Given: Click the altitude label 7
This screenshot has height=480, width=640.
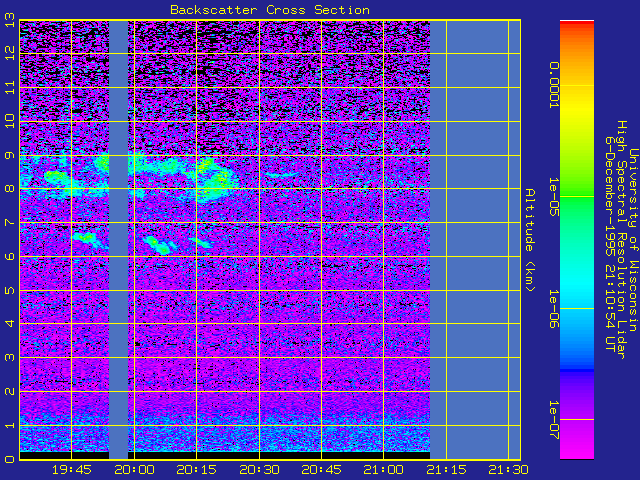Looking at the screenshot, I should pyautogui.click(x=10, y=222).
